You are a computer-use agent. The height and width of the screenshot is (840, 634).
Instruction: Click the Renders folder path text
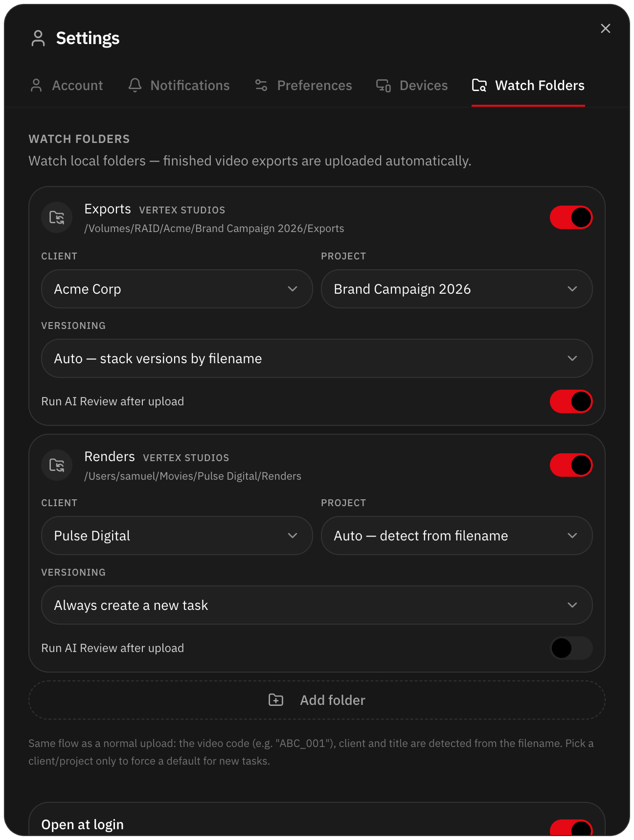193,476
